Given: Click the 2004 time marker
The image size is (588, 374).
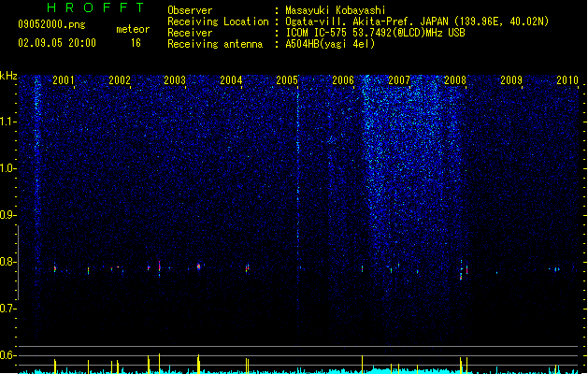Looking at the screenshot, I should coord(231,80).
